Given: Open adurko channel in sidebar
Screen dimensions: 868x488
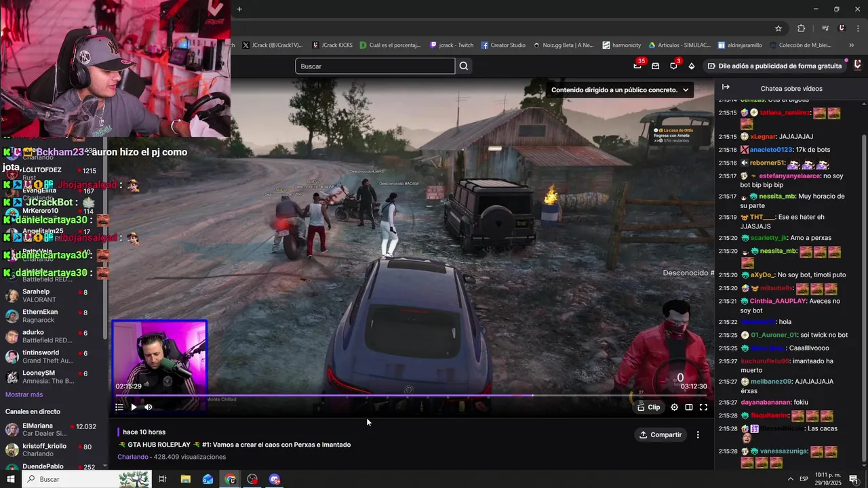Looking at the screenshot, I should 53,336.
